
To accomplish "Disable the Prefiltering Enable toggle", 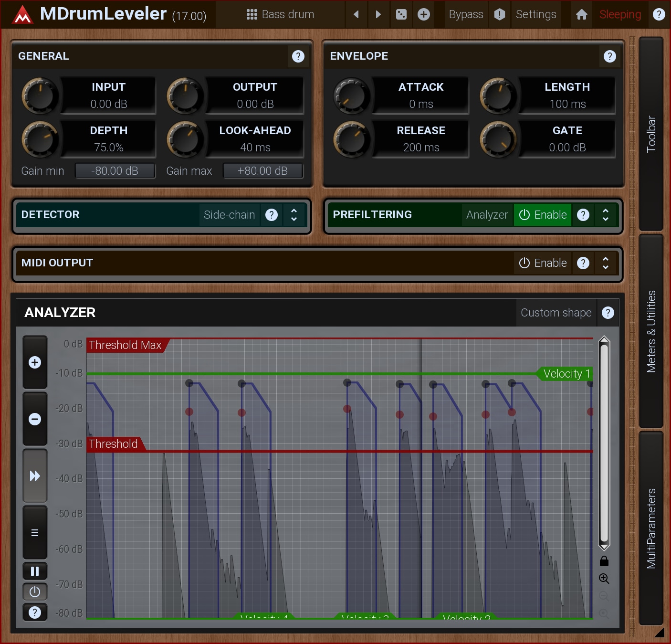I will [x=543, y=215].
